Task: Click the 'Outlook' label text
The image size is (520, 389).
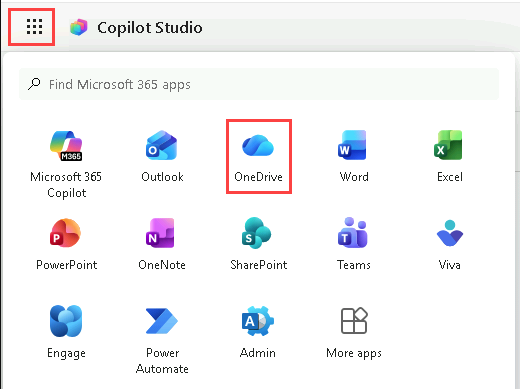Action: (162, 177)
